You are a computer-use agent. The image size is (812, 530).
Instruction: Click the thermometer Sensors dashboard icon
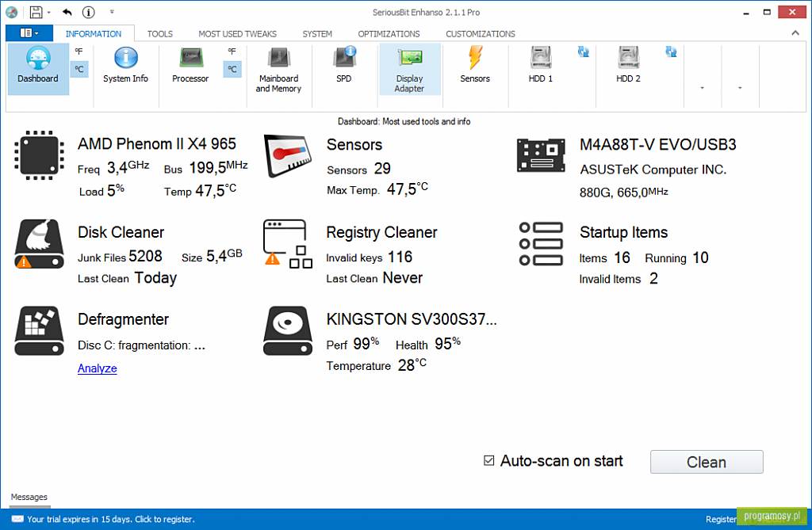click(x=288, y=155)
